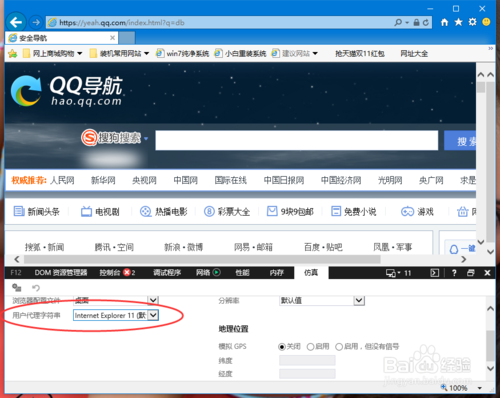This screenshot has width=500, height=398.
Task: Switch to the 性能 performance tab
Action: [x=242, y=273]
